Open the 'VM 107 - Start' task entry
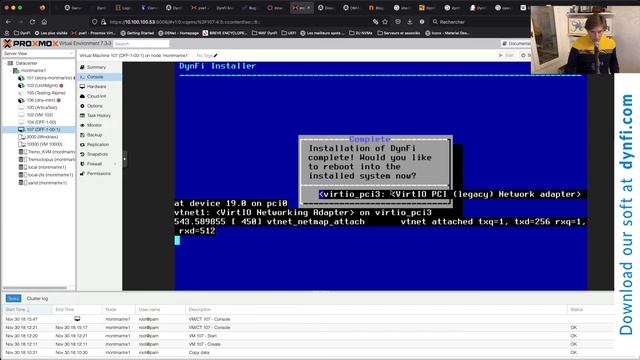 click(x=308, y=336)
